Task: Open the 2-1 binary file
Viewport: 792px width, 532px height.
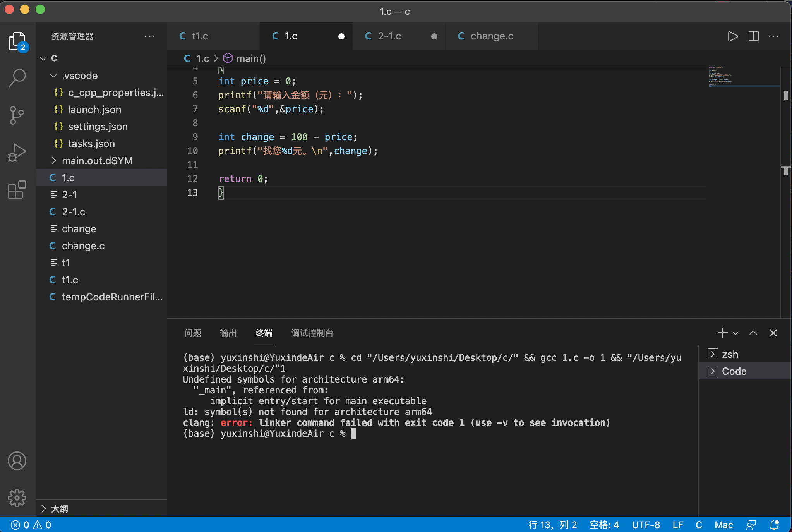Action: click(101, 194)
